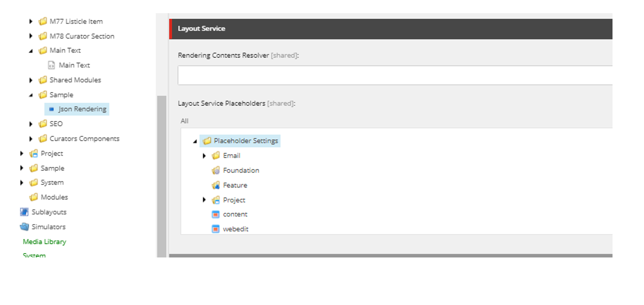
Task: Expand the Project node under Placeholder Settings
Action: (204, 200)
